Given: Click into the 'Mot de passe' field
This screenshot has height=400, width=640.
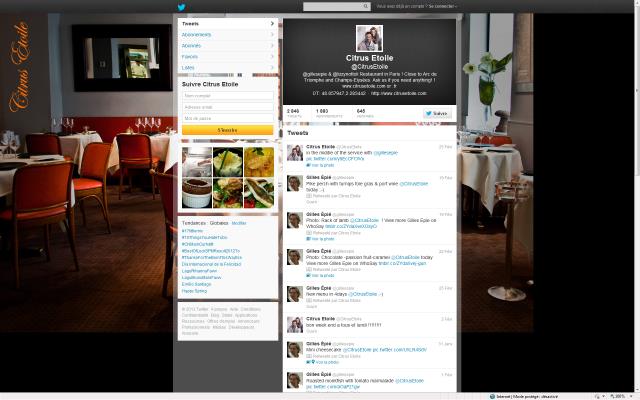Looking at the screenshot, I should (228, 118).
